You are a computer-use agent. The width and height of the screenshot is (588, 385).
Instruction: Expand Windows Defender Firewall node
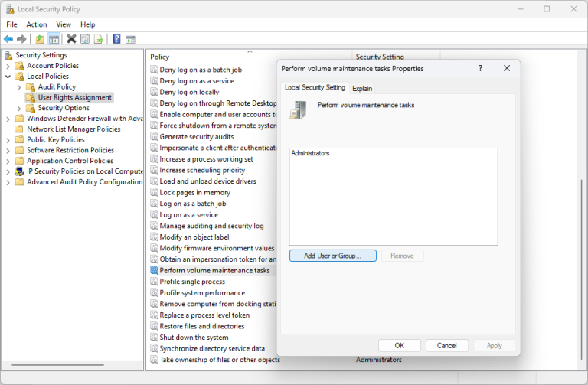8,119
